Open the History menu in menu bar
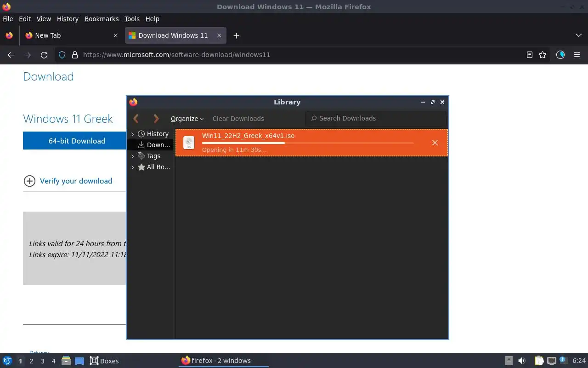The image size is (588, 368). tap(68, 19)
